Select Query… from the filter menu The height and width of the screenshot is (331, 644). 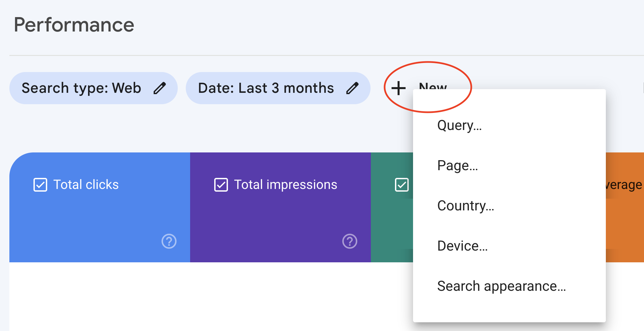pyautogui.click(x=509, y=126)
